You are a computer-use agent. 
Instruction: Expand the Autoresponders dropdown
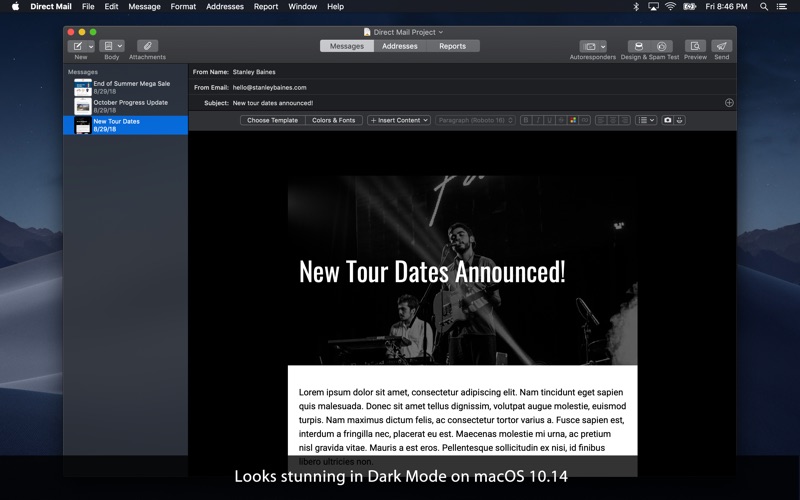[x=593, y=46]
